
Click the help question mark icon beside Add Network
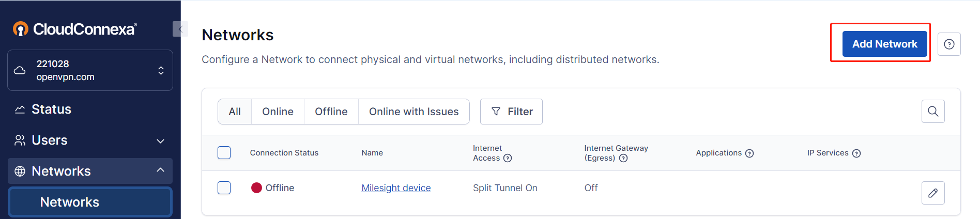pos(949,44)
